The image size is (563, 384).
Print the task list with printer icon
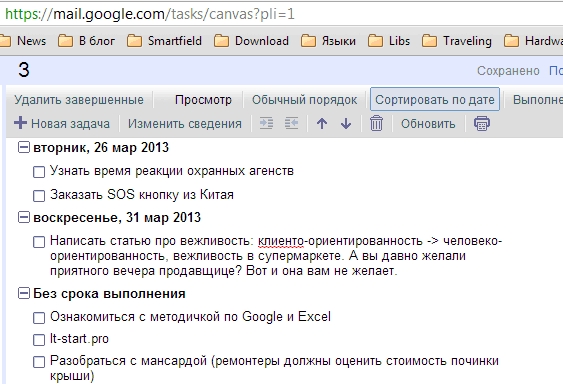(x=482, y=123)
